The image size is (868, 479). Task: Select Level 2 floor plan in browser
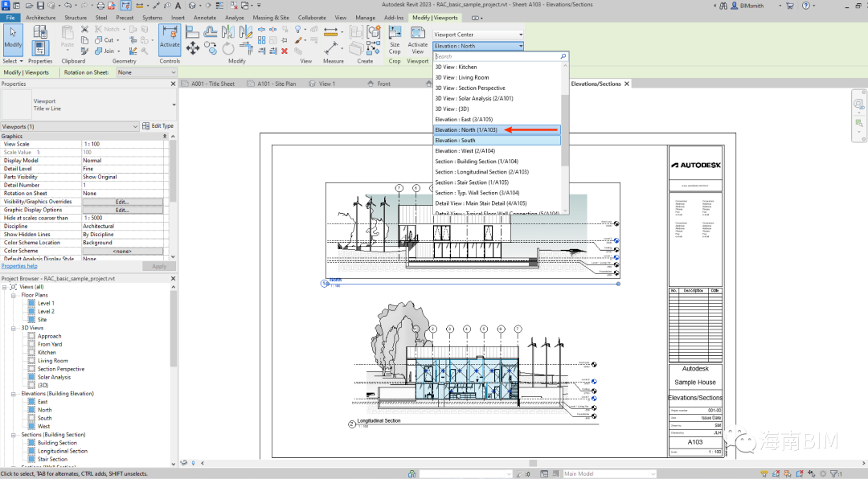tap(46, 312)
